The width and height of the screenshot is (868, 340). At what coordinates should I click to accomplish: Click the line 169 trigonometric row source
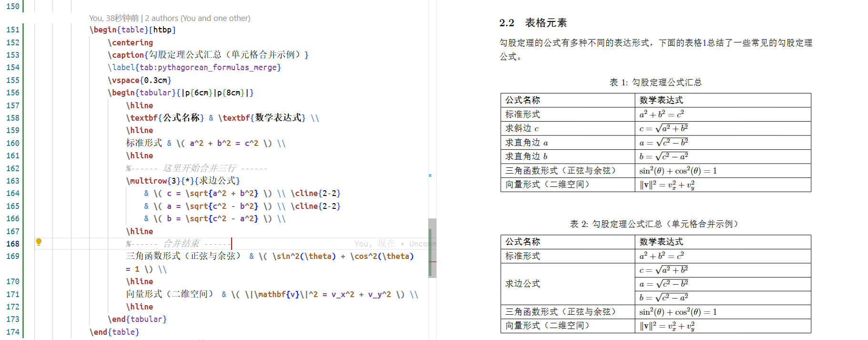270,262
